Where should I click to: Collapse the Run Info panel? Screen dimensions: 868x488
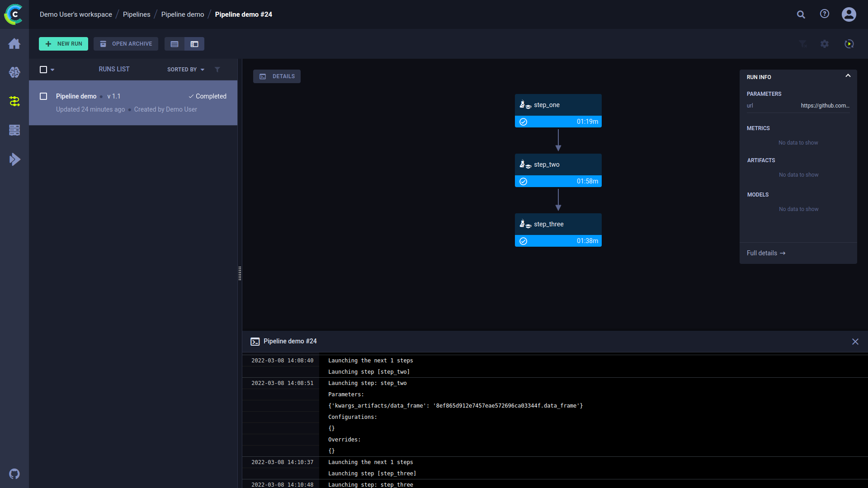pyautogui.click(x=848, y=76)
